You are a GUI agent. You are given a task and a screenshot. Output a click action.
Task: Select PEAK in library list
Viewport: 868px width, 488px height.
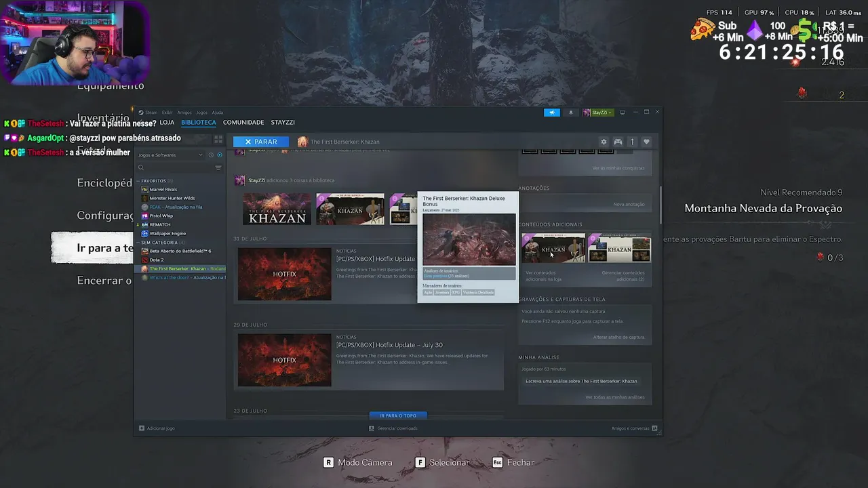click(x=155, y=207)
